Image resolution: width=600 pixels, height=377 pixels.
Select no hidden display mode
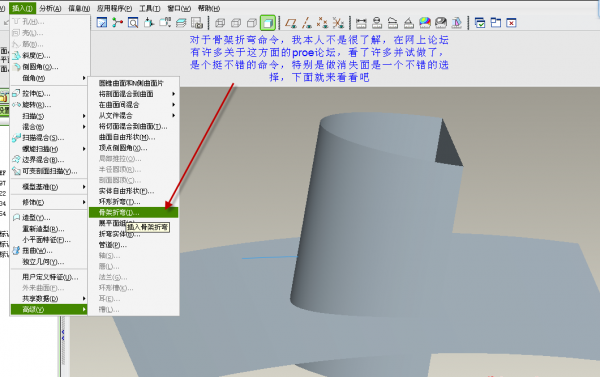252,23
